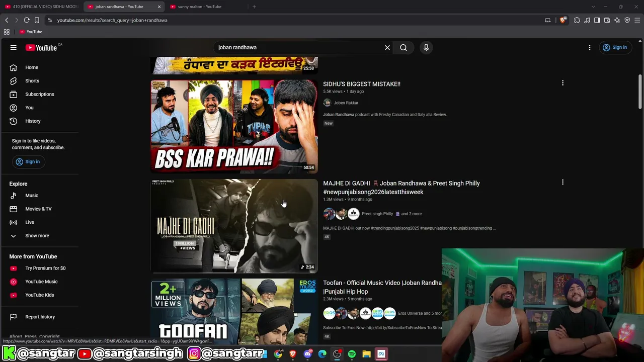Toggle the browser sidebar panel
This screenshot has height=362, width=644.
tap(597, 20)
